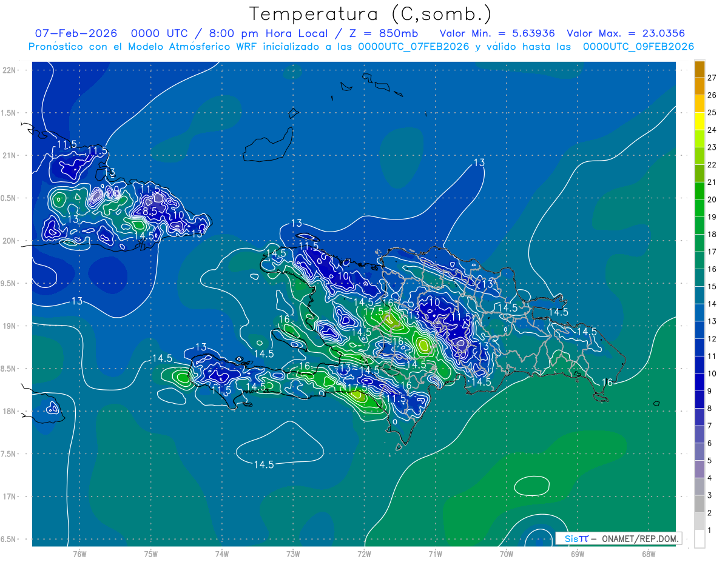Click "Modelo Atmósferico WRF" in the subtitle
The width and height of the screenshot is (728, 562).
[x=193, y=47]
